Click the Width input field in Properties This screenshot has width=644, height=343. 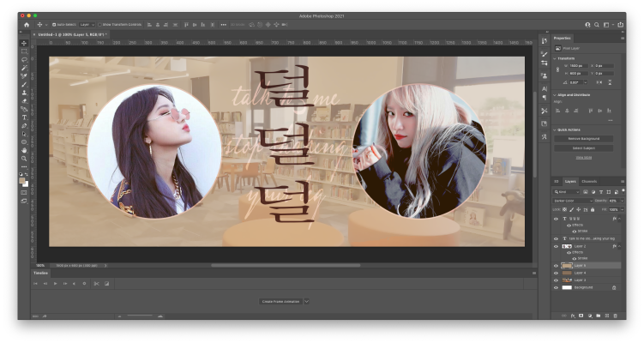(578, 66)
